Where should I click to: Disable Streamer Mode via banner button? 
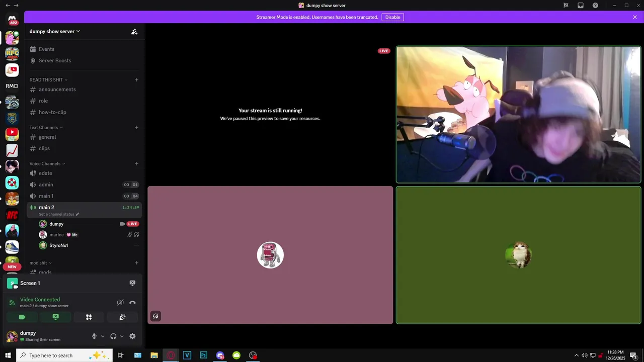pyautogui.click(x=392, y=17)
